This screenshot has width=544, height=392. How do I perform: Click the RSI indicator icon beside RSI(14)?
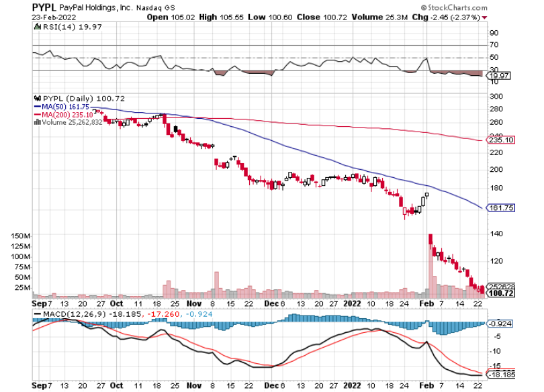pos(37,27)
